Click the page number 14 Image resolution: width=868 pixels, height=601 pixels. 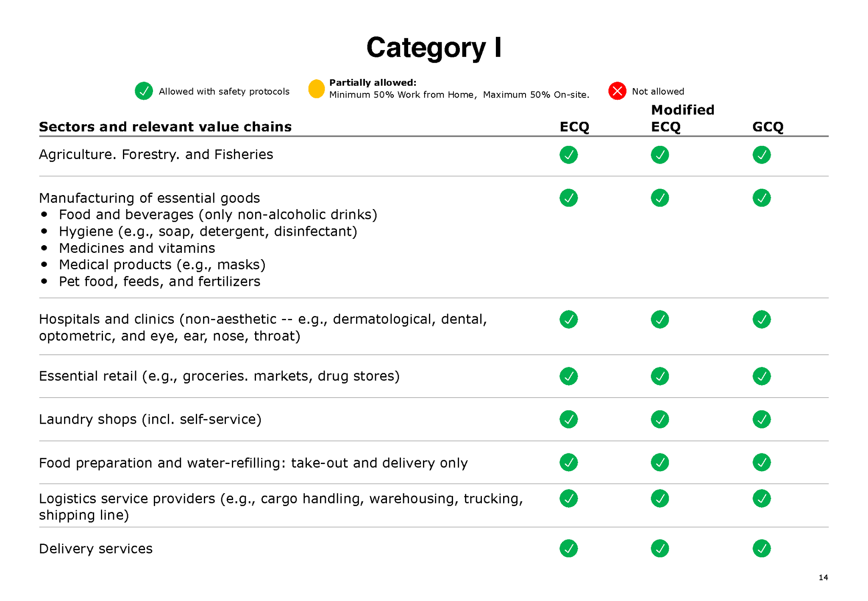coord(823,577)
